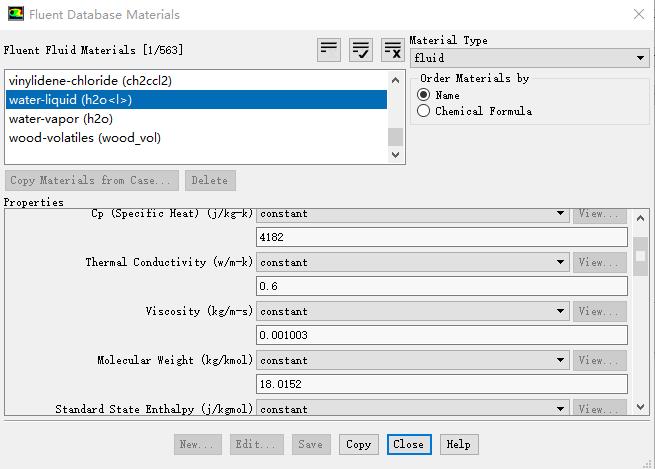The height and width of the screenshot is (469, 655).
Task: Click the Copy button
Action: click(358, 444)
